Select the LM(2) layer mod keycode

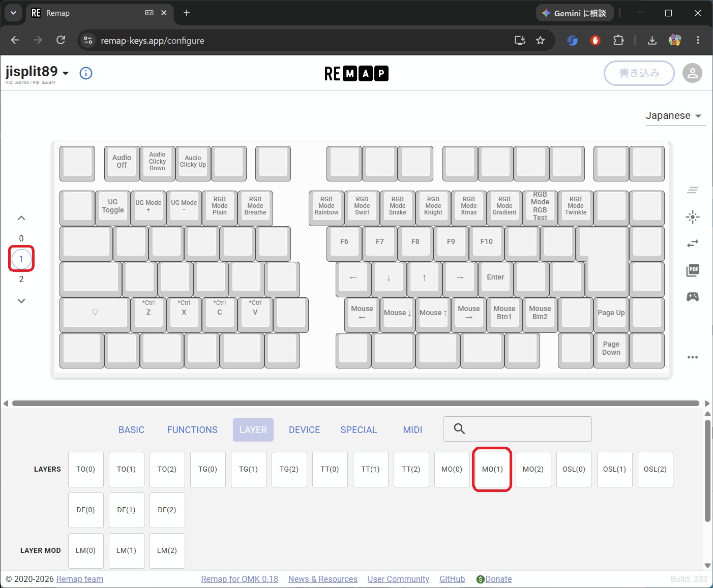pos(167,550)
